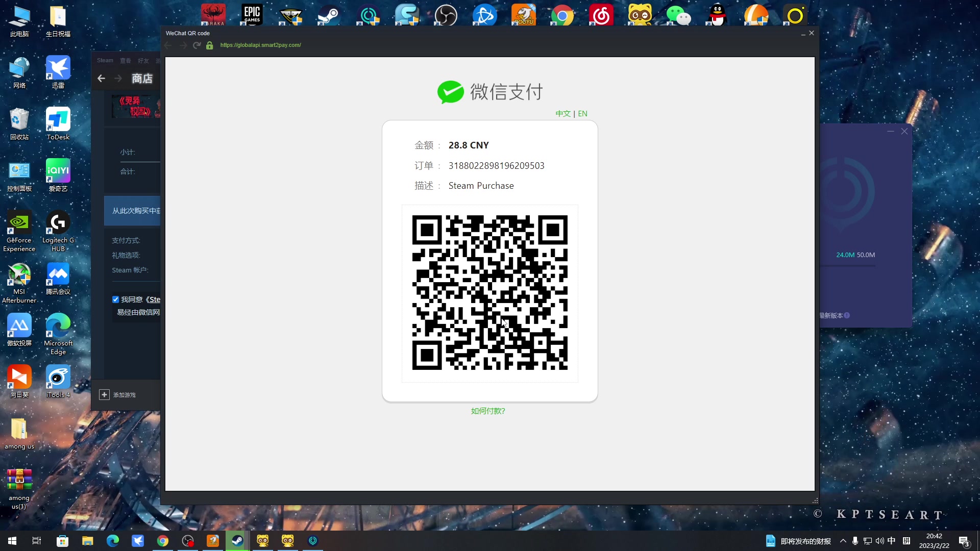Open the ARAKA game shortcut
This screenshot has height=551, width=980.
tap(213, 14)
